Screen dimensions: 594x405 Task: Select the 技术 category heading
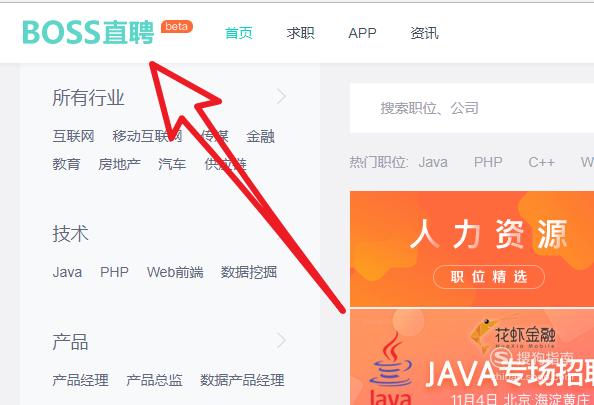[70, 233]
